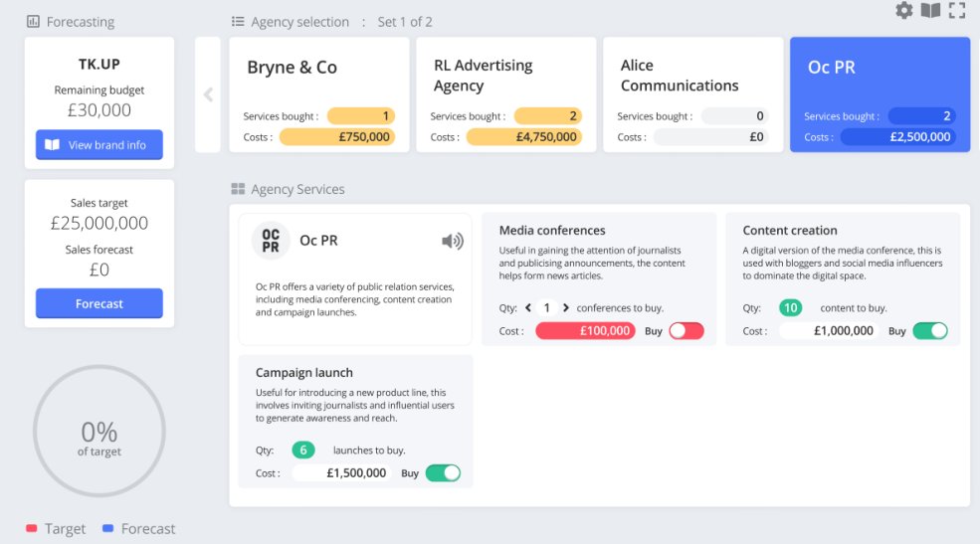Click Bryne & Co costs £750,000

[337, 137]
